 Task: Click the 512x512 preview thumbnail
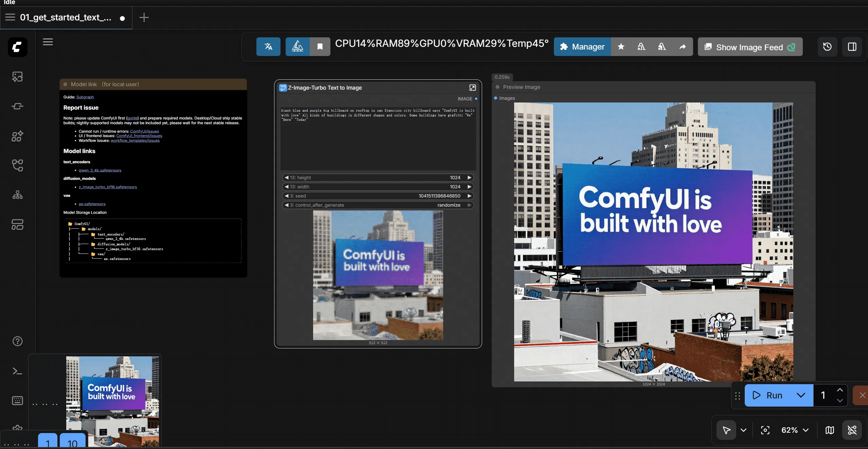click(378, 276)
